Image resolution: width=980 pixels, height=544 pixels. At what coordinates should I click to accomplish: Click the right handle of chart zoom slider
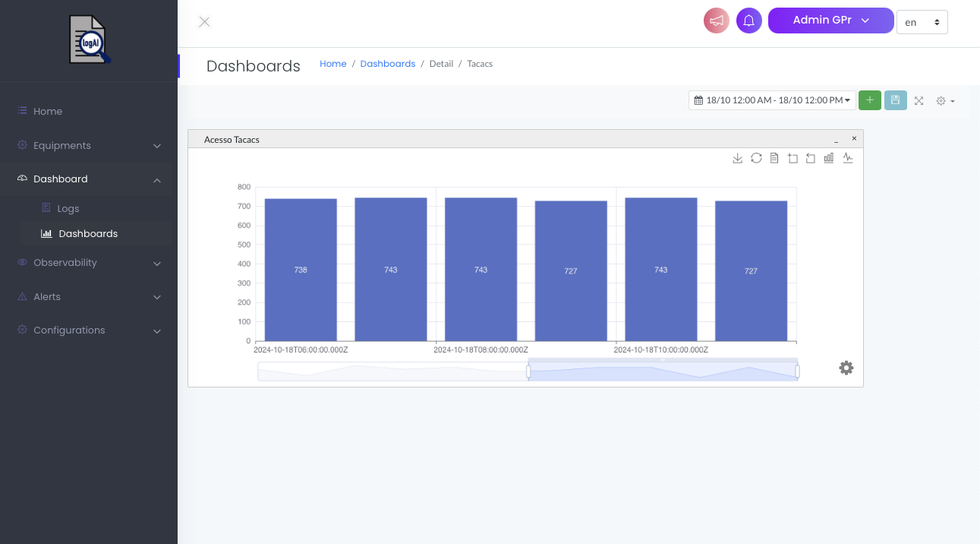pyautogui.click(x=797, y=371)
